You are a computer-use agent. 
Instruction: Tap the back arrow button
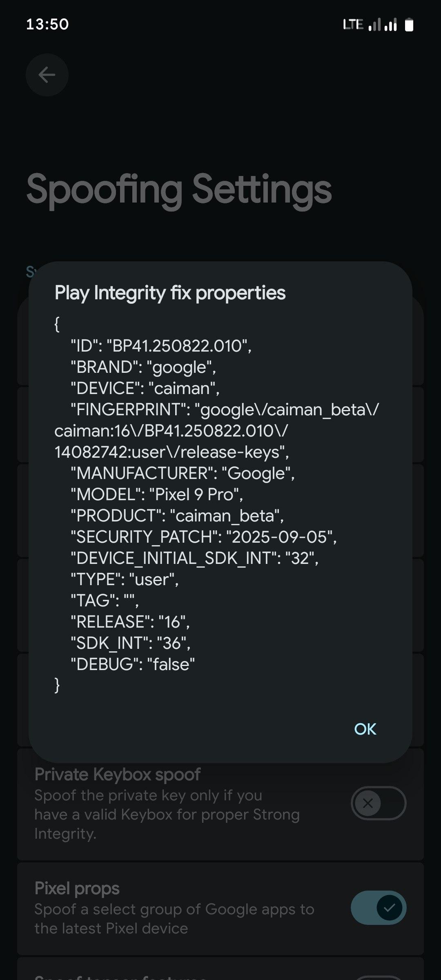[47, 75]
